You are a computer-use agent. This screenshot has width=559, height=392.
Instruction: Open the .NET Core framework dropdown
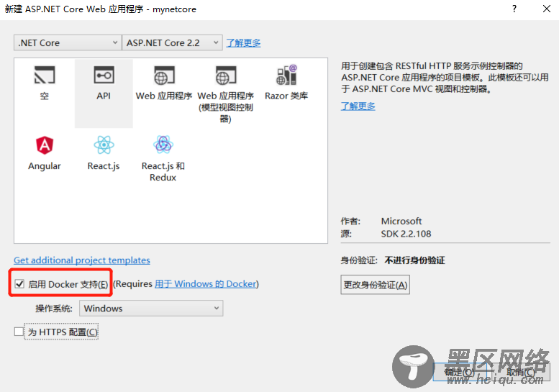pyautogui.click(x=68, y=42)
